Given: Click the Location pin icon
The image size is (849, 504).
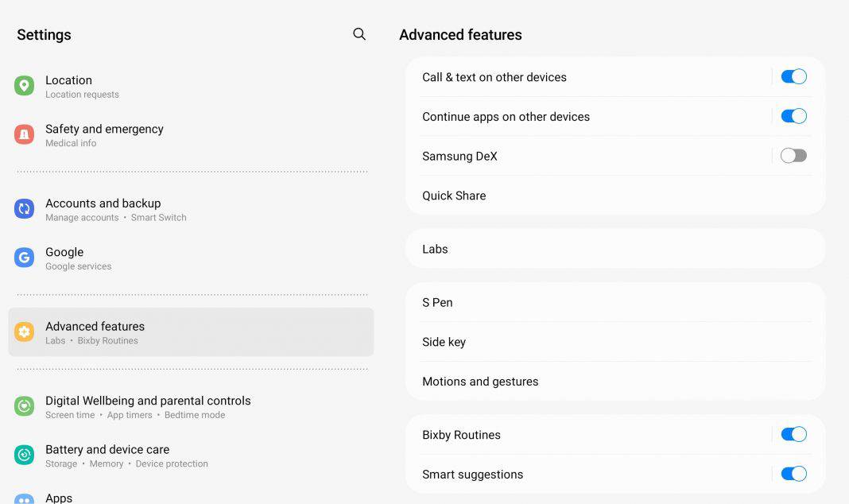Looking at the screenshot, I should tap(24, 86).
